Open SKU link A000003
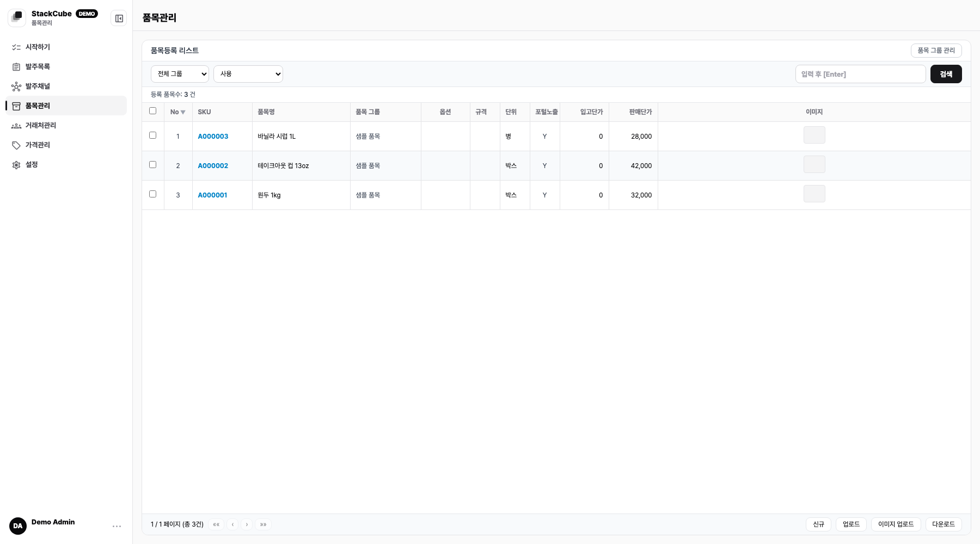 click(213, 137)
